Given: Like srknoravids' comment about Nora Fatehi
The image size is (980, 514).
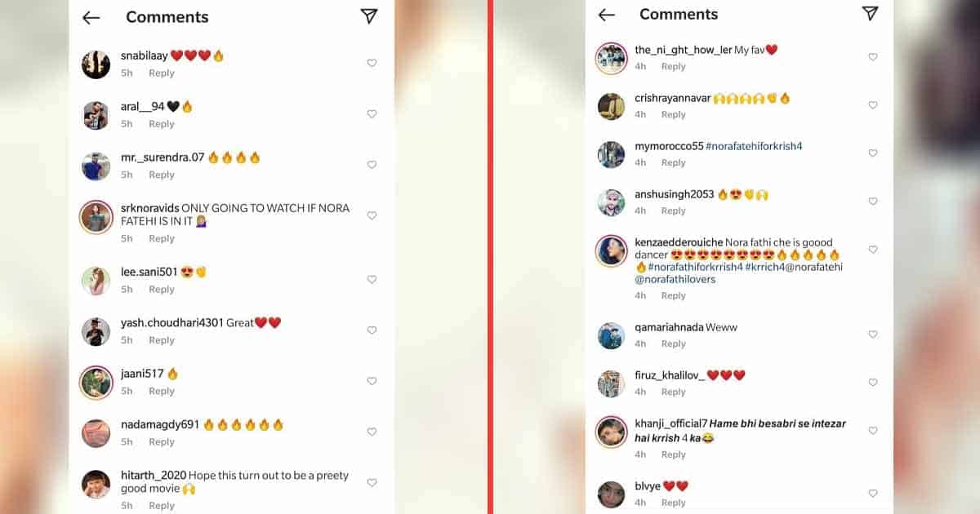Looking at the screenshot, I should click(372, 215).
